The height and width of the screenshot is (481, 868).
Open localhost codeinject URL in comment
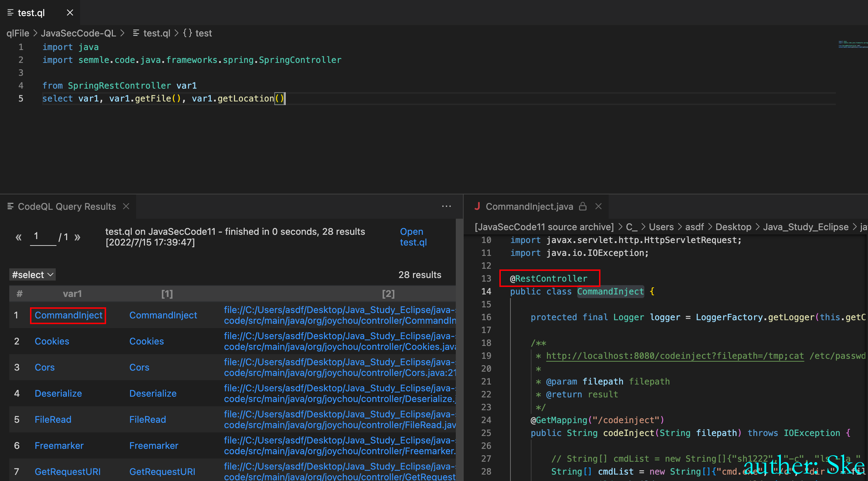675,356
